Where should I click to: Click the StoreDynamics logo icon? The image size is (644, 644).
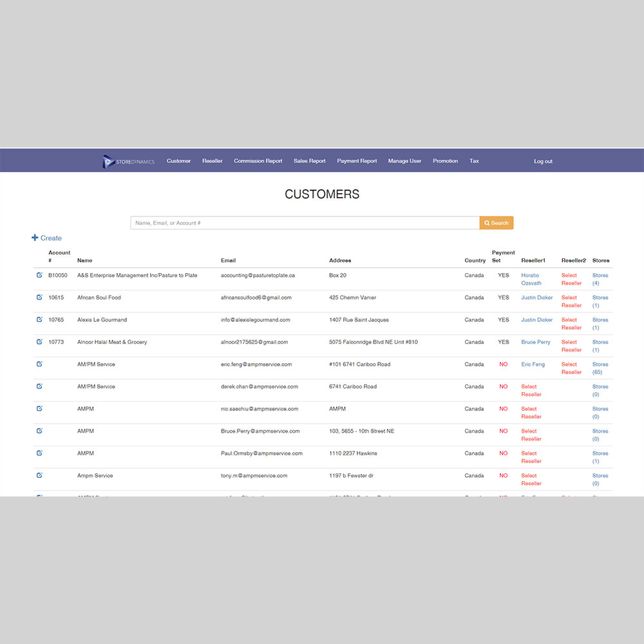coord(109,162)
